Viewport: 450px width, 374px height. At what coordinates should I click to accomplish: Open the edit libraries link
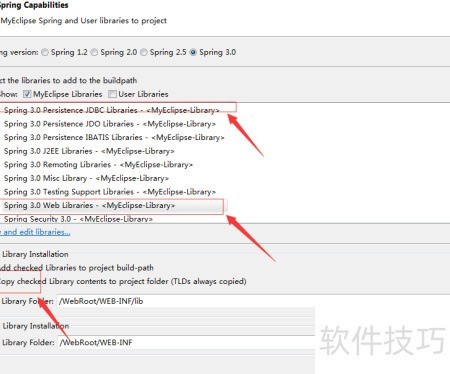[x=35, y=232]
